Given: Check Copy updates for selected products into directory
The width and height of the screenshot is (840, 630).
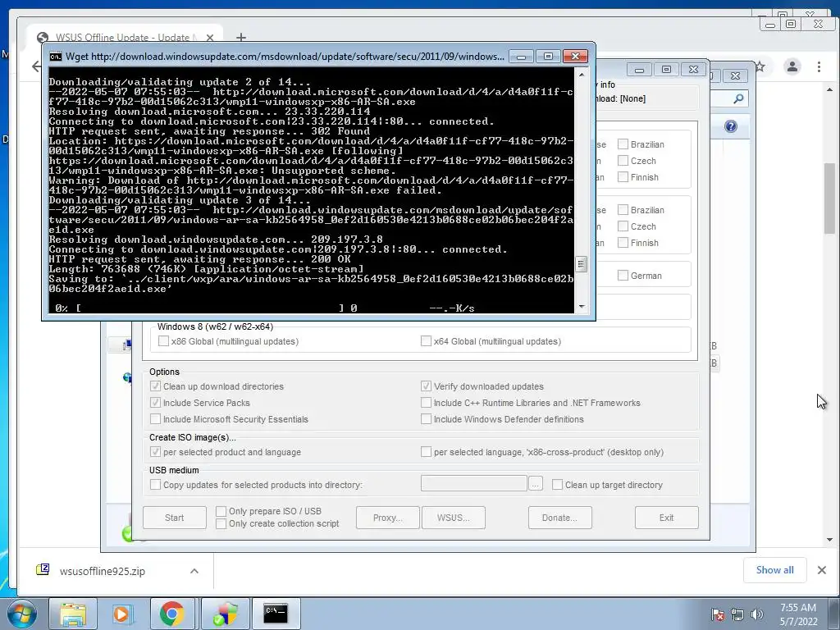Looking at the screenshot, I should pos(155,484).
